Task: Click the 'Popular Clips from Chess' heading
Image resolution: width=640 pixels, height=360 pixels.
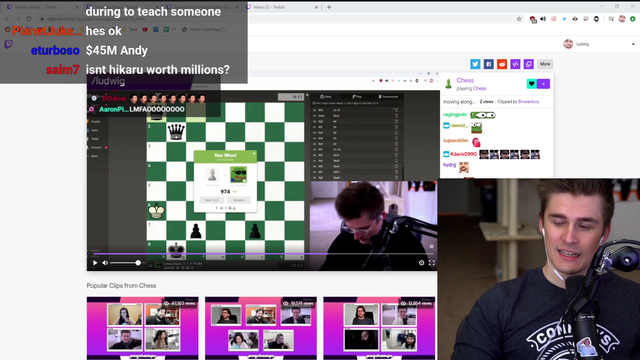Action: click(121, 286)
